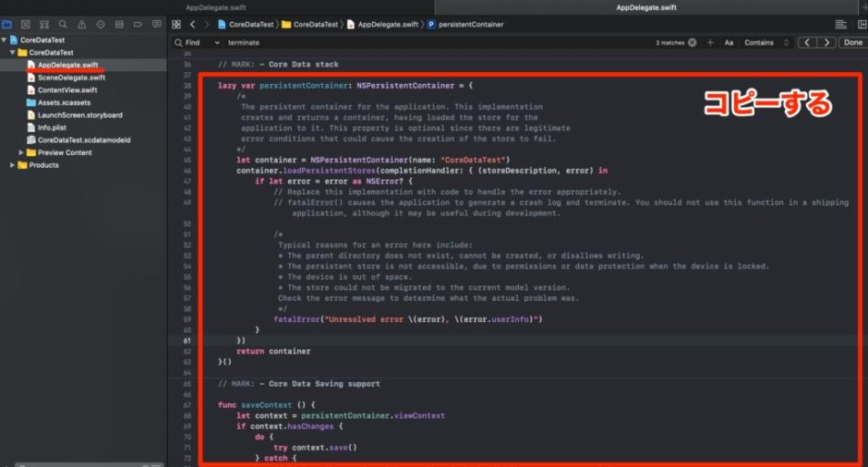Open the Project navigator folder icon
The height and width of the screenshot is (467, 868).
pyautogui.click(x=6, y=24)
